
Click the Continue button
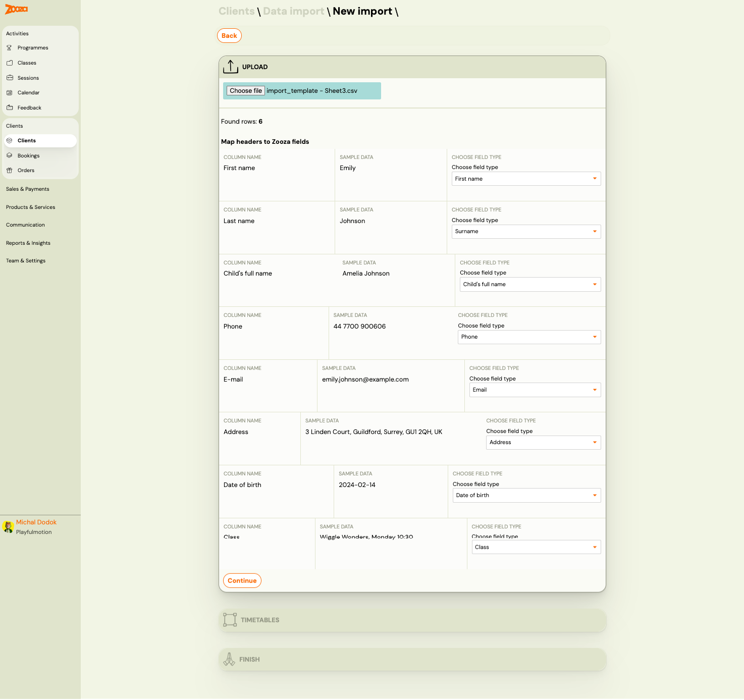(242, 580)
